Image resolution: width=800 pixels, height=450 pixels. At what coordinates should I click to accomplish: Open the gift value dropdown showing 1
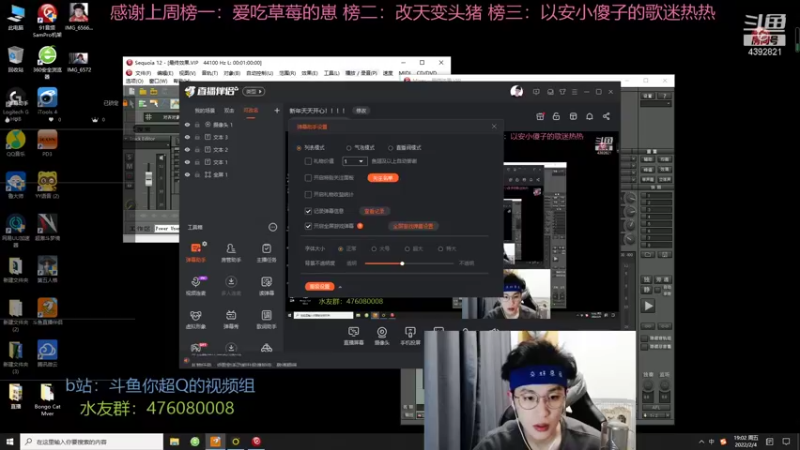pos(354,161)
